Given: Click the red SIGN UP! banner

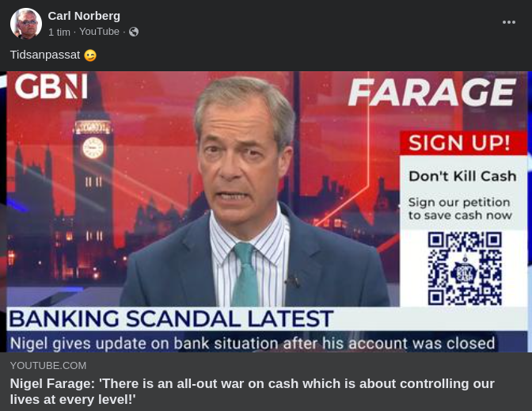Looking at the screenshot, I should [464, 143].
